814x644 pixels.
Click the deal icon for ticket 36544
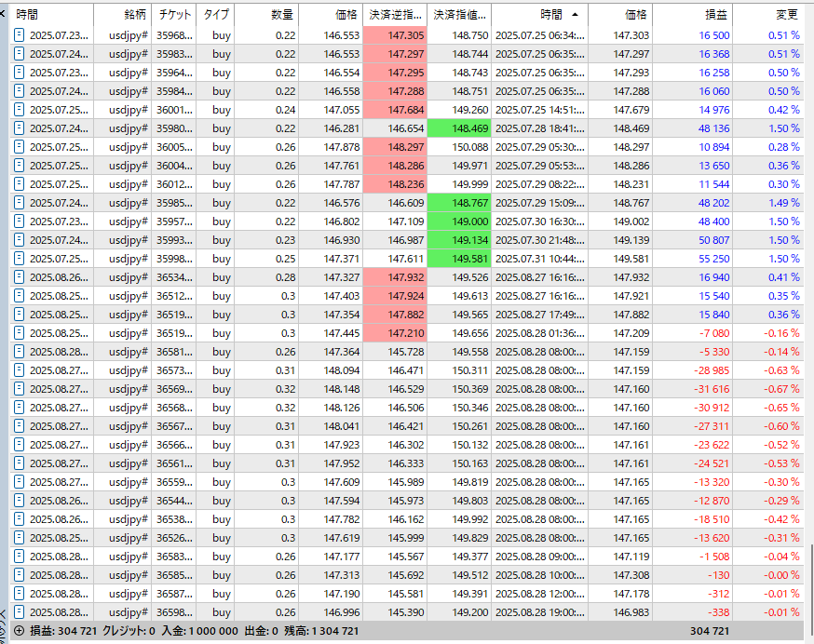20,501
